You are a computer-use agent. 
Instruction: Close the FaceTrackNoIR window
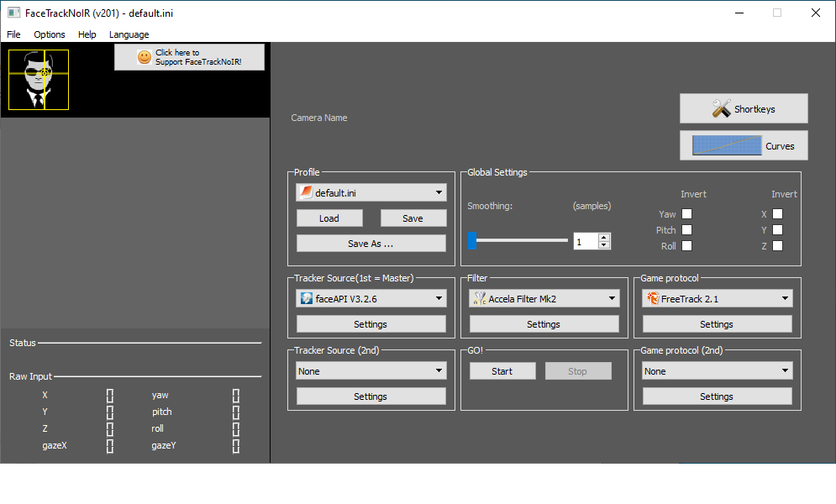click(x=816, y=13)
